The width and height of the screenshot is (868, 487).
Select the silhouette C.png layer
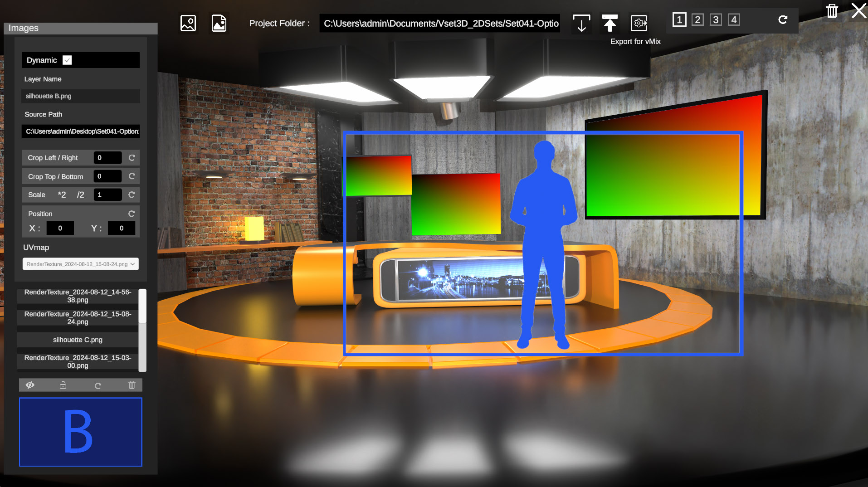[78, 340]
